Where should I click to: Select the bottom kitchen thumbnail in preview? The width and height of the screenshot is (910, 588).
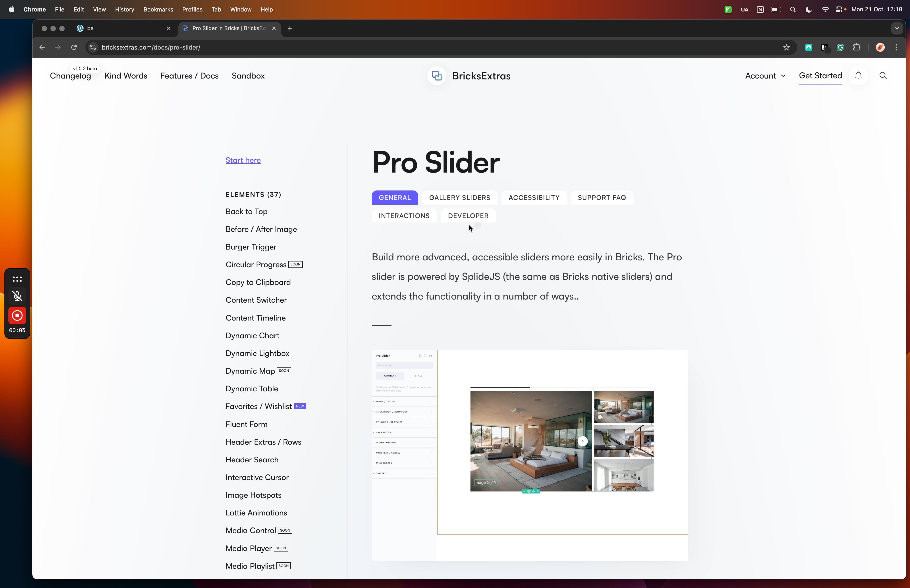coord(623,475)
